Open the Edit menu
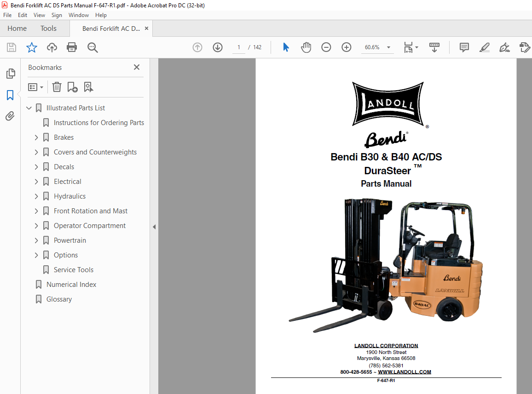Screen dimensions: 532x394 (x=23, y=15)
